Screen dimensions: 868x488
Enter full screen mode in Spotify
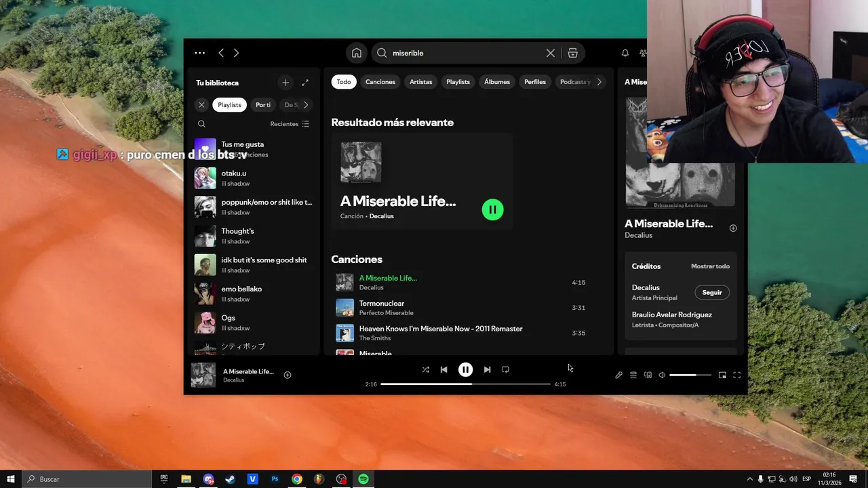[x=737, y=375]
